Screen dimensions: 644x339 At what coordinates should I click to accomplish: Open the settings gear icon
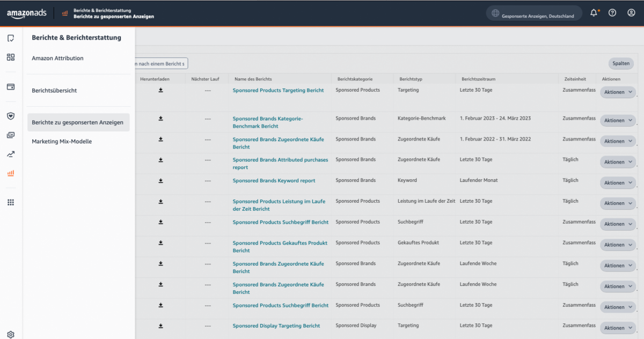coord(11,334)
